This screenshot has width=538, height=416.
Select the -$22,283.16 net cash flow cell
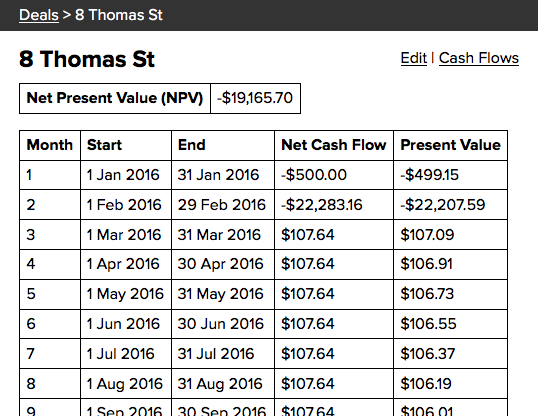[x=334, y=205]
